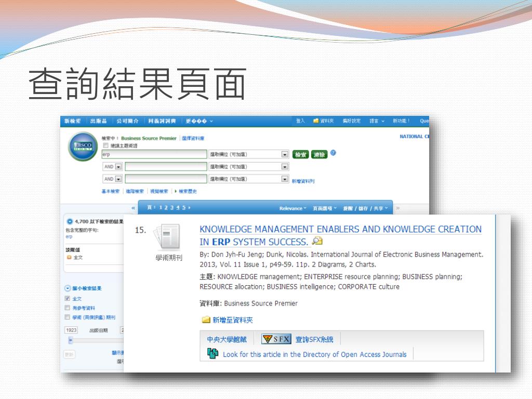The height and width of the screenshot is (399, 532).
Task: Switch to 視覺檢索 visual search
Action: point(159,191)
